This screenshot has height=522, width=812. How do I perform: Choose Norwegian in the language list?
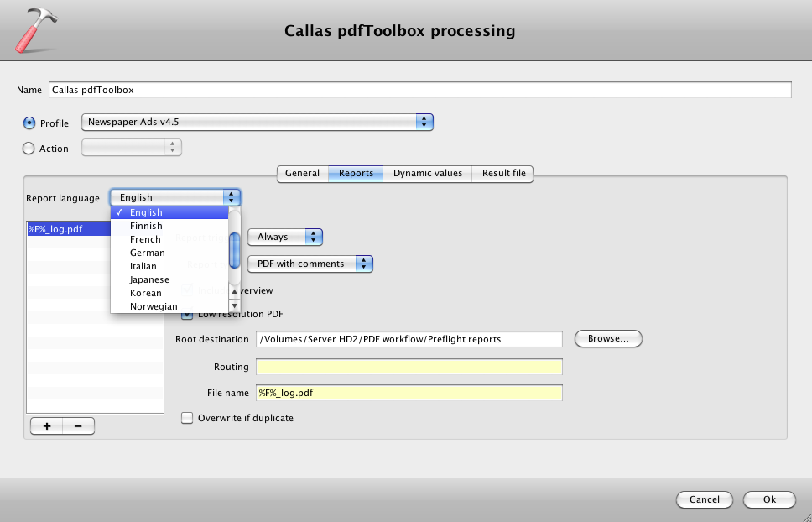pyautogui.click(x=169, y=306)
